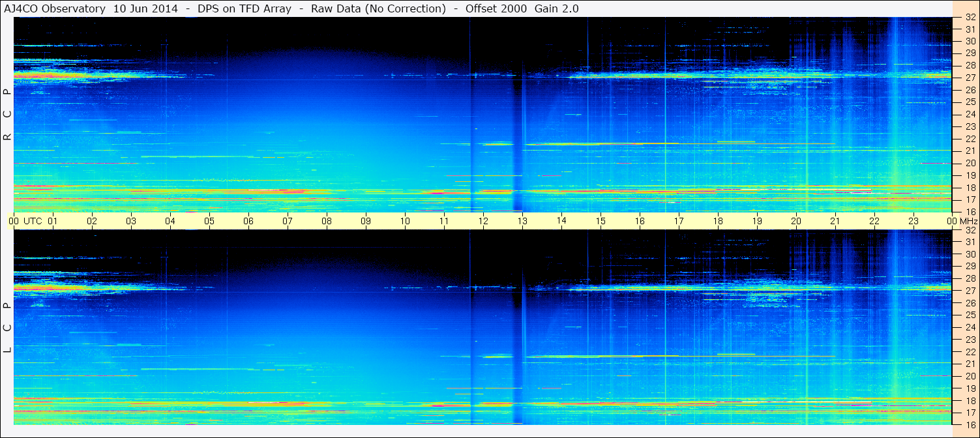Screen dimensions: 980x438
Task: Select 19 MHz on the LCP frequency scale
Action: pos(970,388)
